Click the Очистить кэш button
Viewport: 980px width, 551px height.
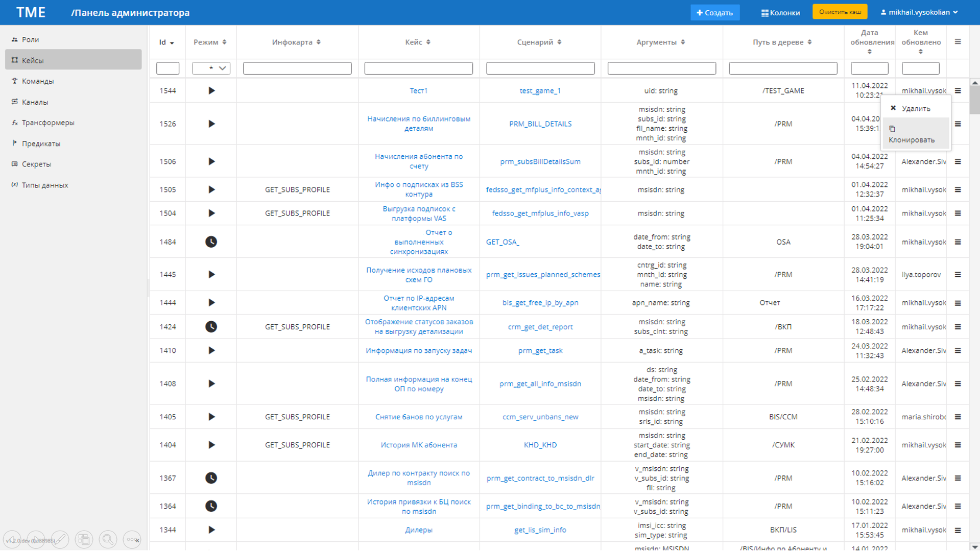click(840, 12)
